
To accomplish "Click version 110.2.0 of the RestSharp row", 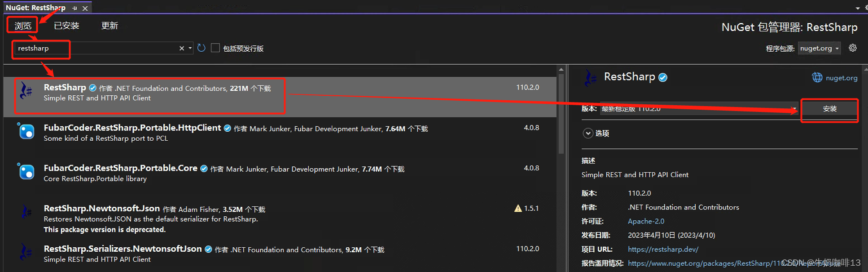I will pos(527,87).
